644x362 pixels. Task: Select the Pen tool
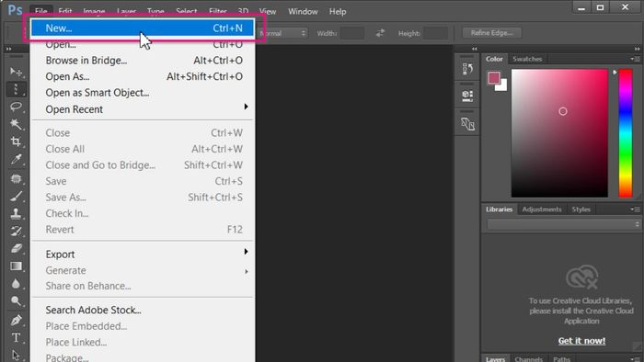click(16, 320)
